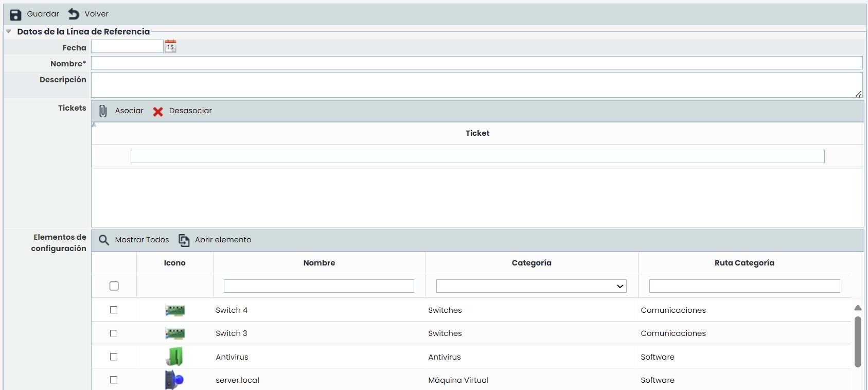The width and height of the screenshot is (868, 390).
Task: Click the Abrir elemento icon
Action: [x=184, y=240]
